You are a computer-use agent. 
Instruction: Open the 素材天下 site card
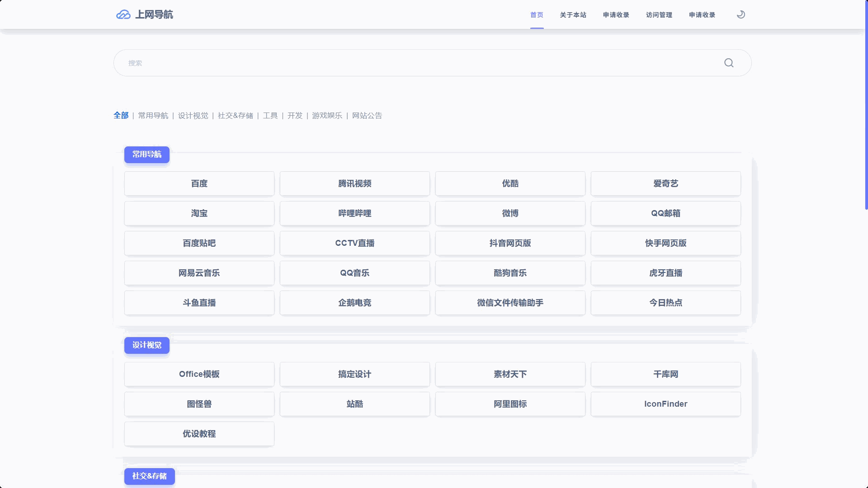point(510,374)
